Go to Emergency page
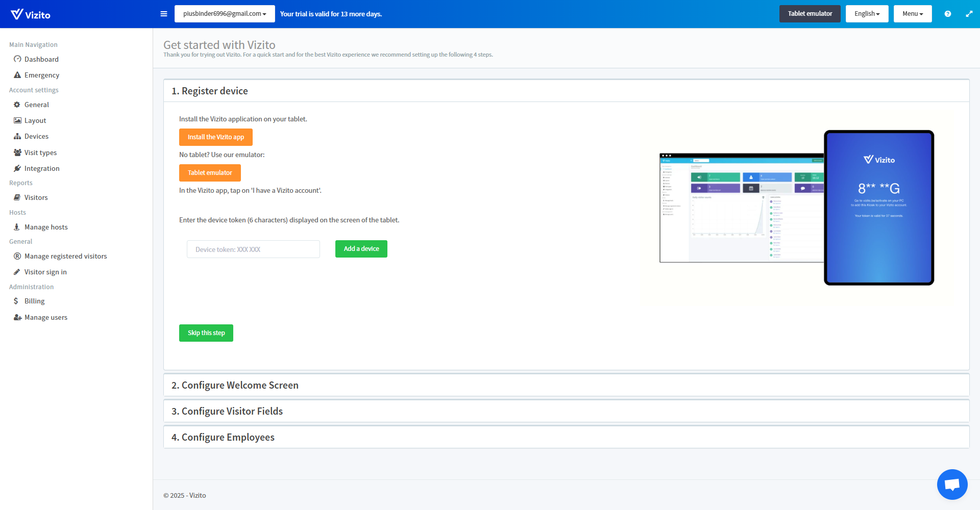 click(42, 75)
